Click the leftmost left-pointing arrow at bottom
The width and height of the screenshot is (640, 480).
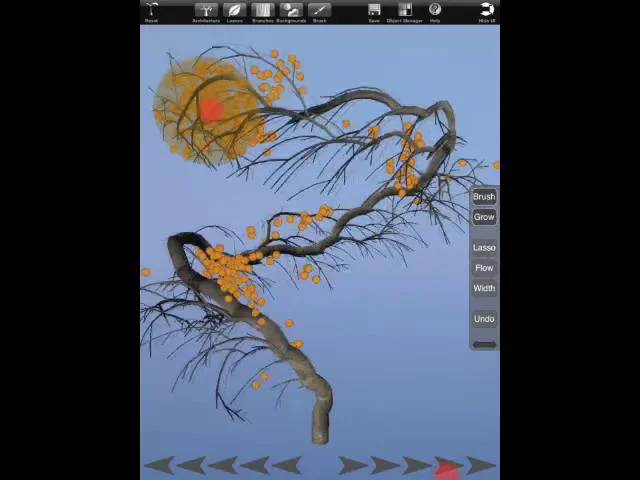point(159,465)
